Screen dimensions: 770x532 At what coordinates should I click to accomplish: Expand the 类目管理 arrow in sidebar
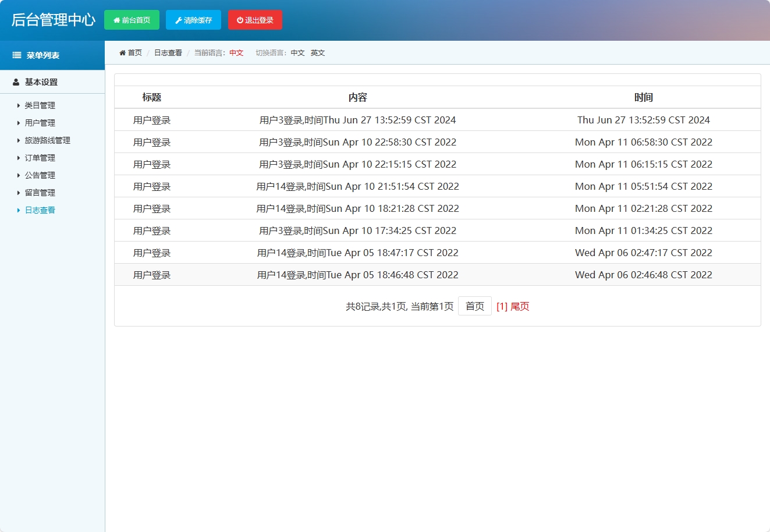click(19, 105)
